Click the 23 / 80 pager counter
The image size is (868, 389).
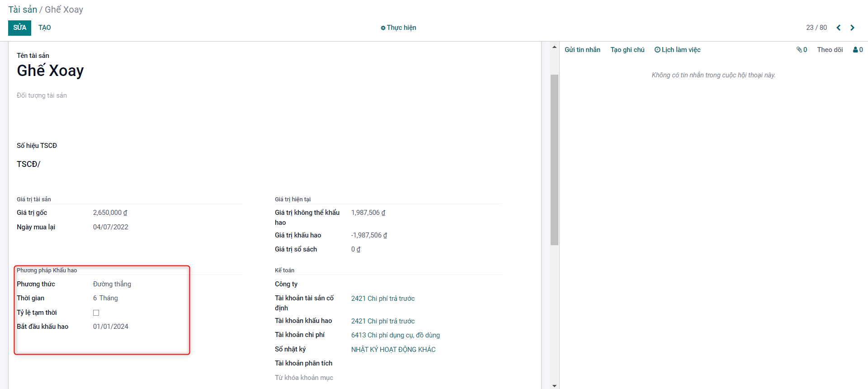point(816,28)
